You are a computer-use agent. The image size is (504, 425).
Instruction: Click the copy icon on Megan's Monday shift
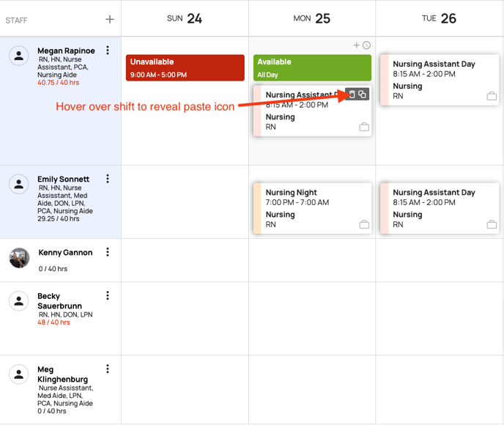(363, 95)
